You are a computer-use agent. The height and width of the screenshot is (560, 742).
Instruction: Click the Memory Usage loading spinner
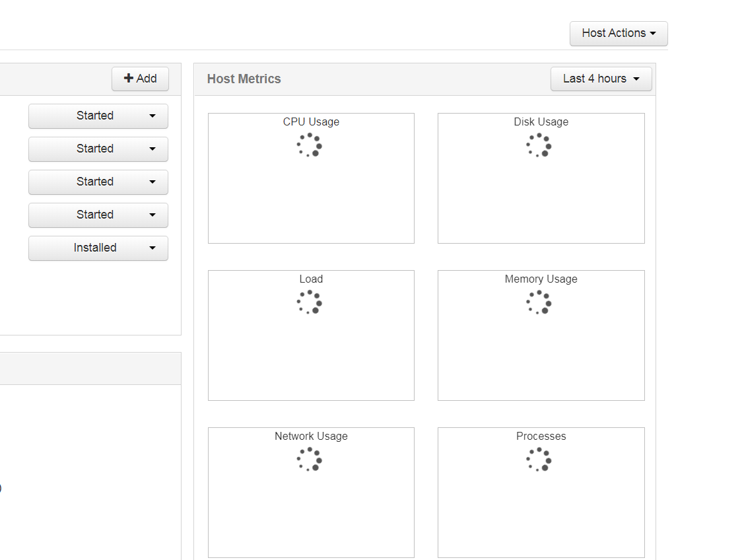(x=540, y=302)
